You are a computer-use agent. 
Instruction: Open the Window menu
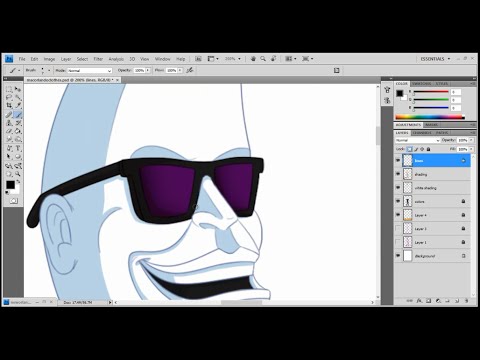(x=163, y=59)
